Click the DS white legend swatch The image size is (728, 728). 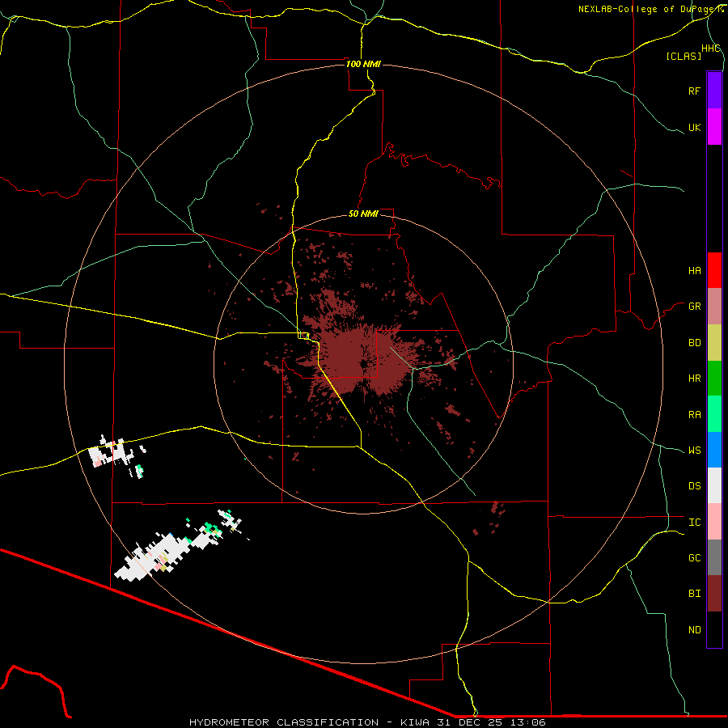[x=714, y=485]
